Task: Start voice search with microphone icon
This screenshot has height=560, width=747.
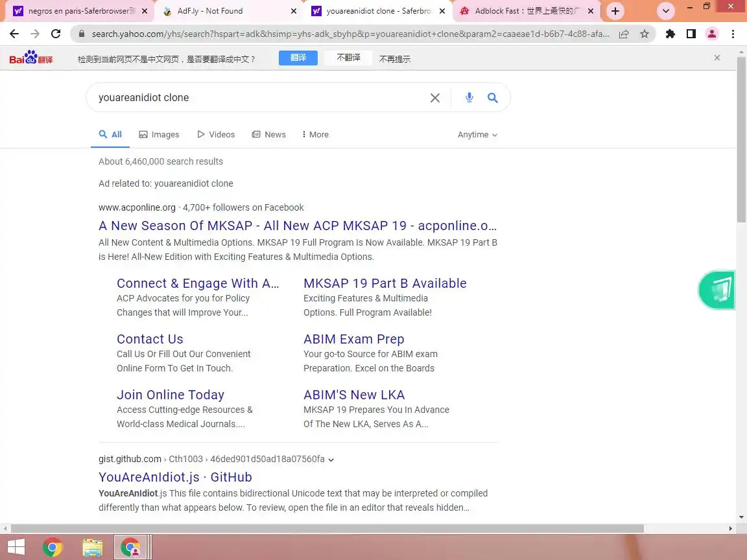Action: [x=469, y=98]
